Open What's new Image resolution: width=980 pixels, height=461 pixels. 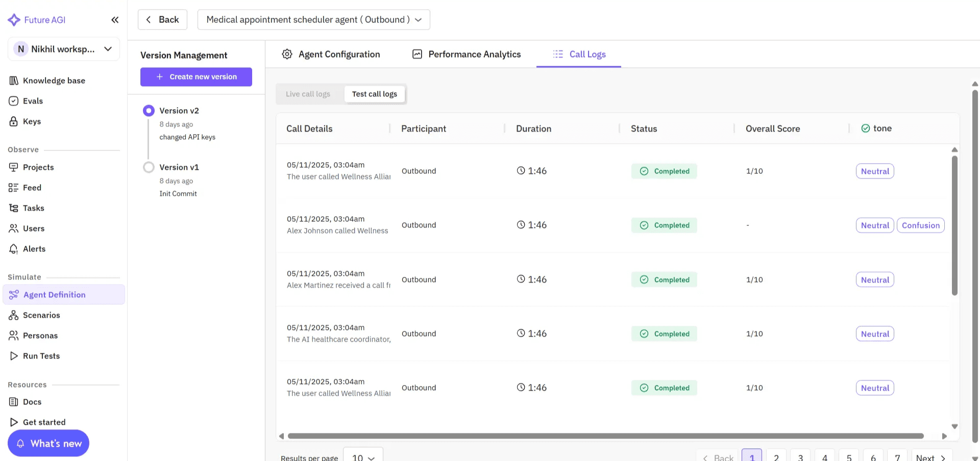(x=48, y=444)
